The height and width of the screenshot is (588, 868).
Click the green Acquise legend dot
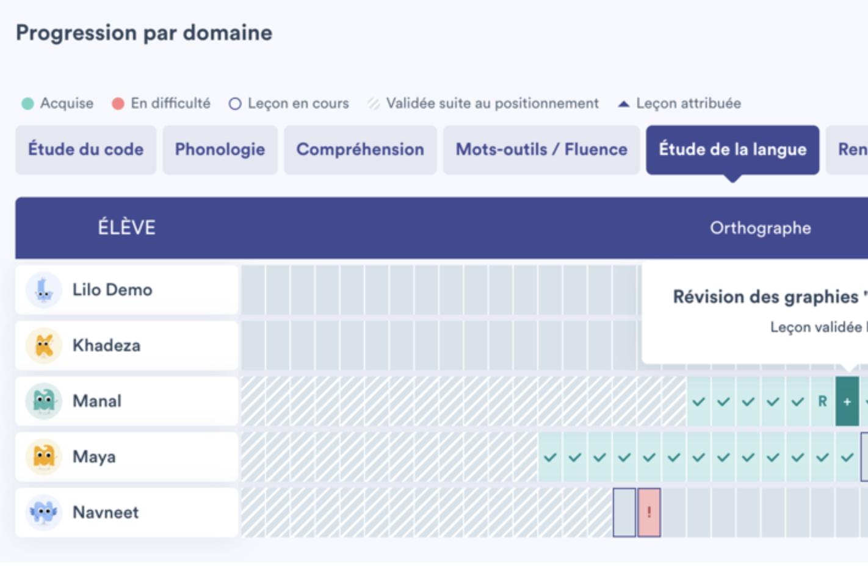click(27, 104)
